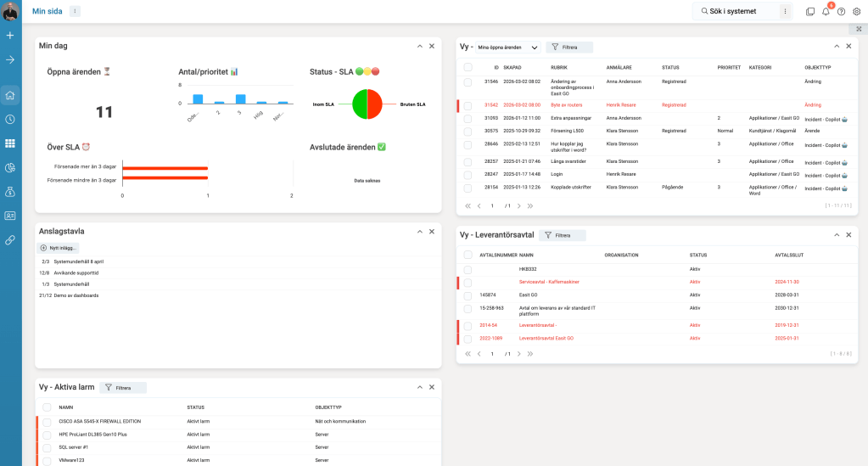Tick the checkbox for case 31546
The image size is (868, 466).
[x=468, y=81]
